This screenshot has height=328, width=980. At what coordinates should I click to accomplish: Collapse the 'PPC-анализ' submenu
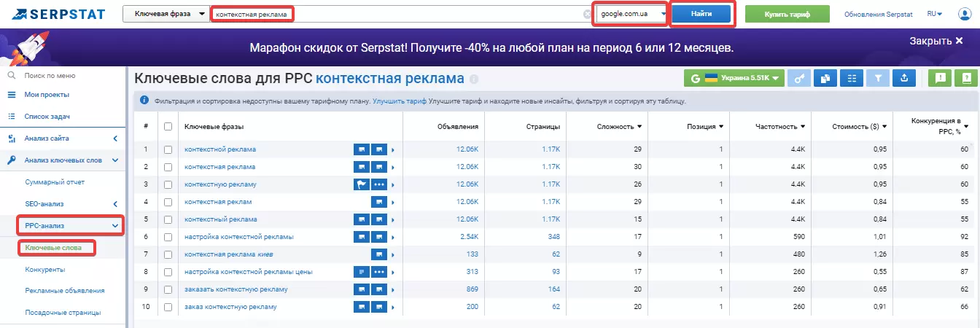[x=115, y=226]
